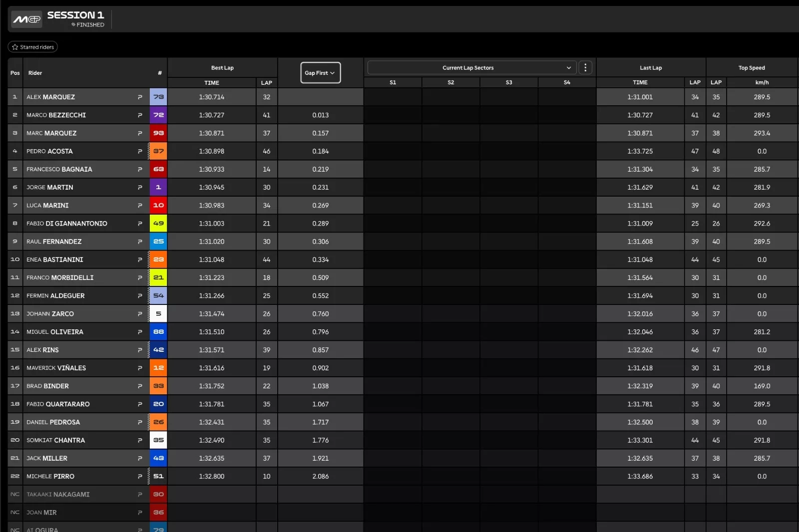Click the gap value 2.086
Image resolution: width=799 pixels, height=532 pixels.
[x=321, y=477]
